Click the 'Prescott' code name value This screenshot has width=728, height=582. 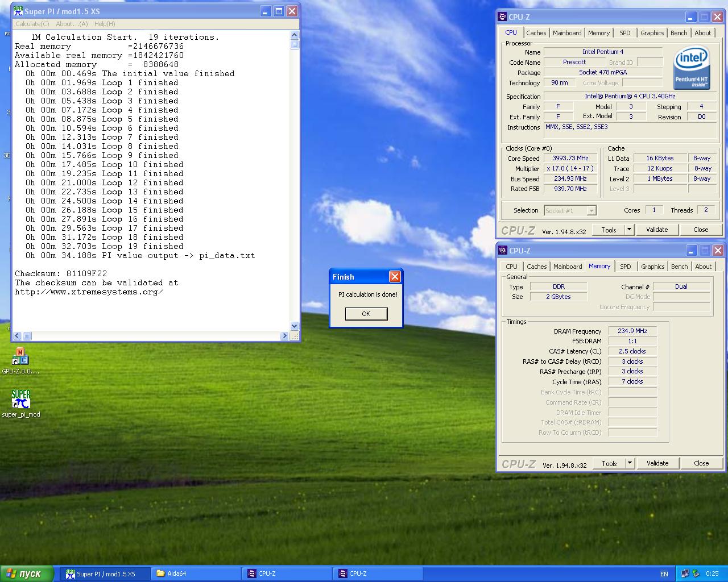(574, 62)
